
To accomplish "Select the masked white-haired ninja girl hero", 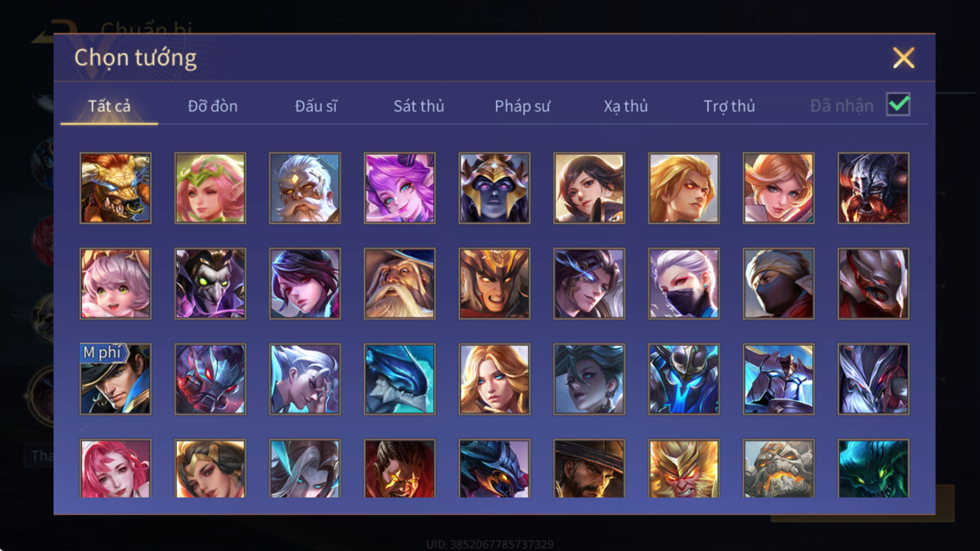I will coord(684,283).
